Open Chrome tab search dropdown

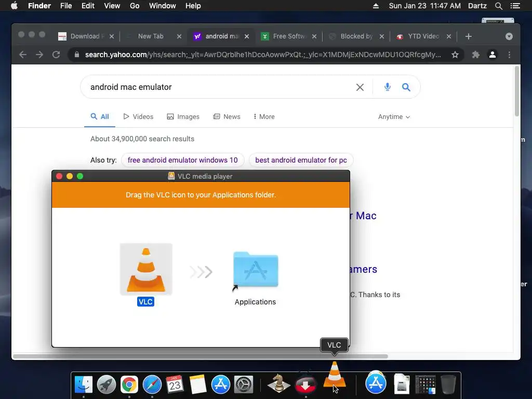pyautogui.click(x=509, y=36)
